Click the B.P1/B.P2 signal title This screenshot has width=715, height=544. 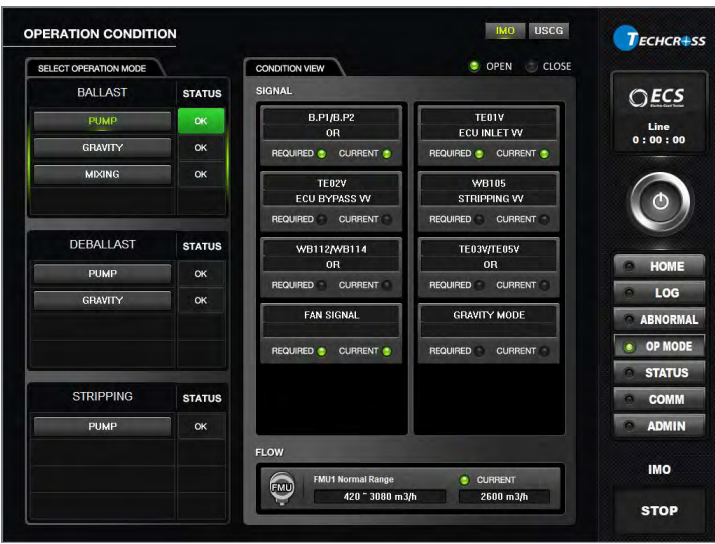332,118
